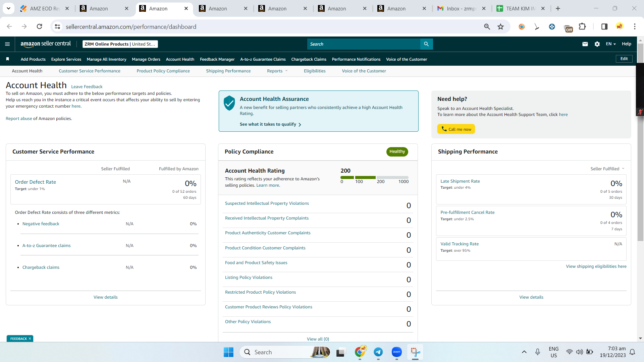The height and width of the screenshot is (362, 644).
Task: Click Manage All Inventory in favorites bar
Action: pyautogui.click(x=107, y=59)
